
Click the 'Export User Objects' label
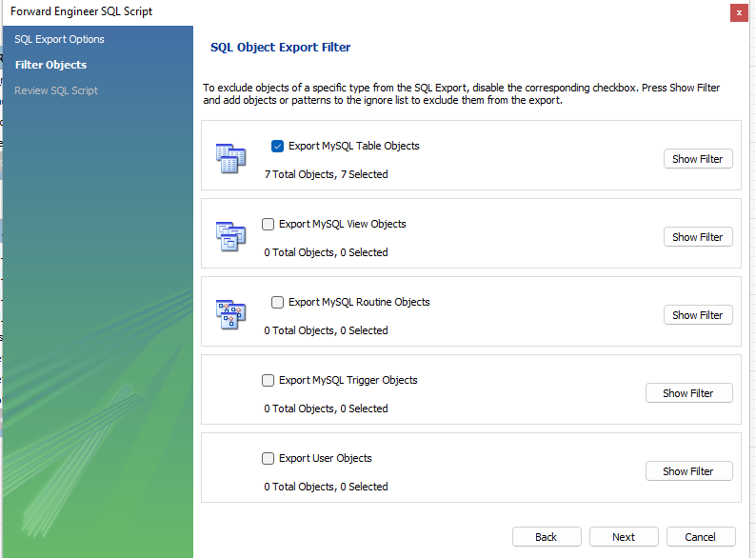click(326, 459)
